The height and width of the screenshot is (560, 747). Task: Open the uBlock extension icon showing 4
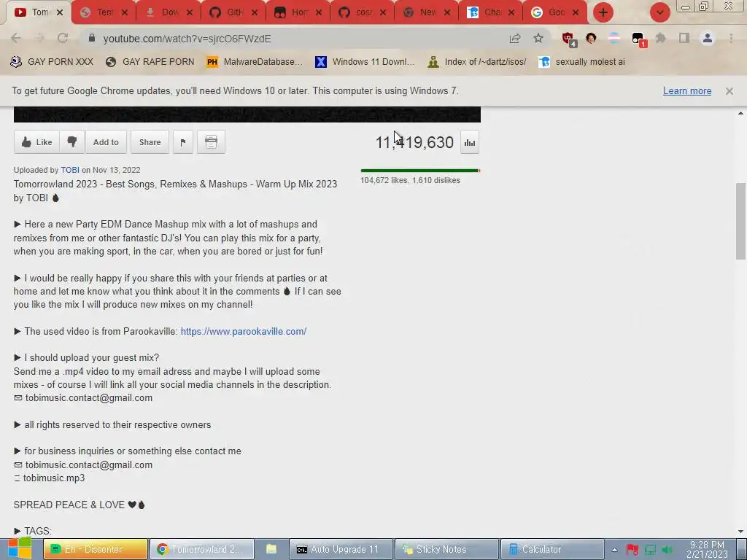point(568,39)
